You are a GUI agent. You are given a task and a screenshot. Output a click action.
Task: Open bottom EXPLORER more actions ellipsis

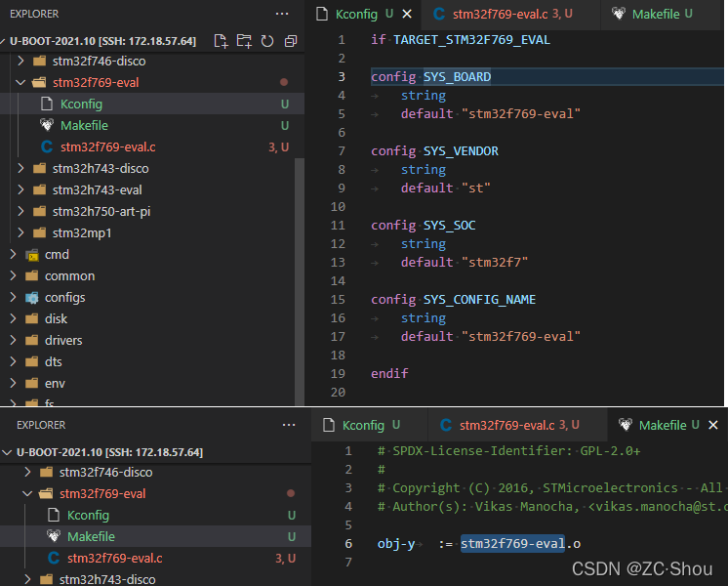(289, 425)
